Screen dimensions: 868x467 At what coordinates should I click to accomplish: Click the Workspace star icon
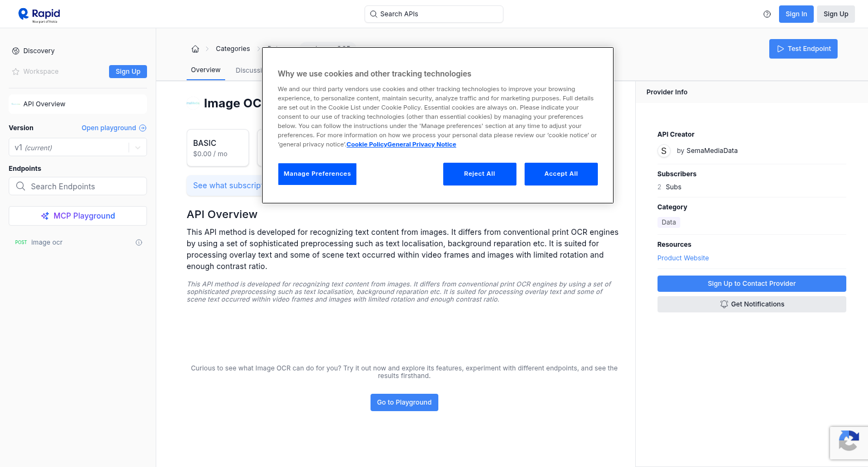coord(16,72)
